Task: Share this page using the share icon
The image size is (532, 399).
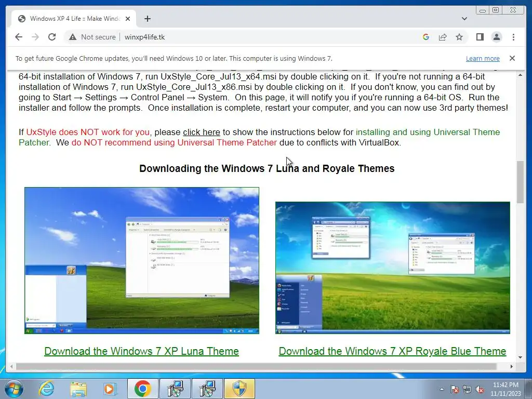Action: pyautogui.click(x=443, y=37)
